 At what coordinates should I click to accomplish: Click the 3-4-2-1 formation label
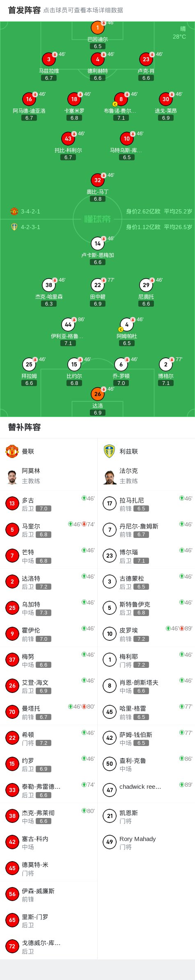pos(31,211)
